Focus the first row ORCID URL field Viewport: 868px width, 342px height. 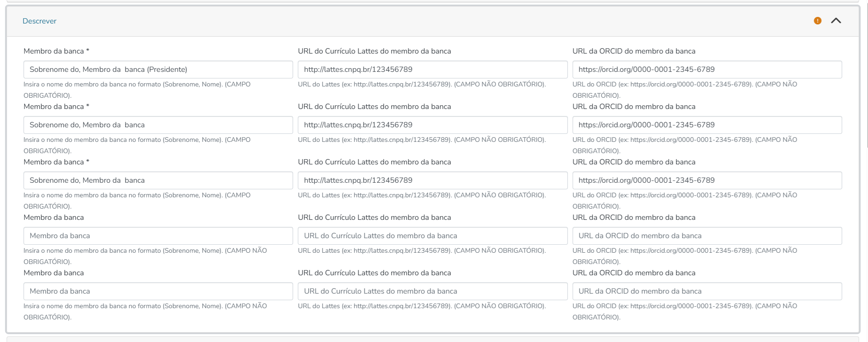point(707,70)
